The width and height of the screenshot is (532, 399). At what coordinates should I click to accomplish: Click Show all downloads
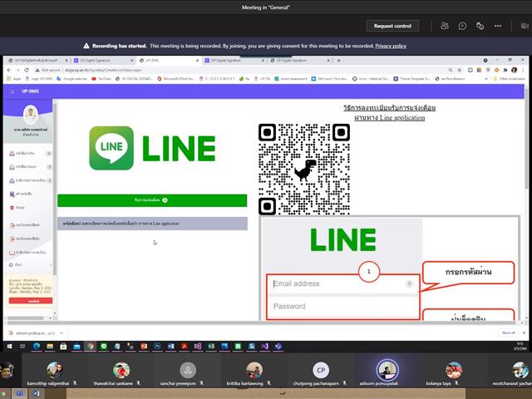pyautogui.click(x=508, y=332)
